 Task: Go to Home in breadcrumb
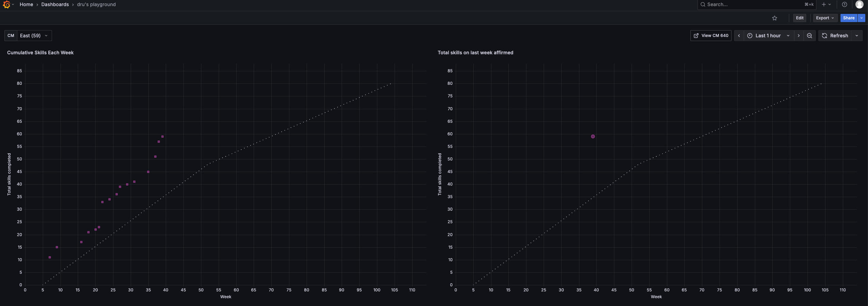pos(26,4)
